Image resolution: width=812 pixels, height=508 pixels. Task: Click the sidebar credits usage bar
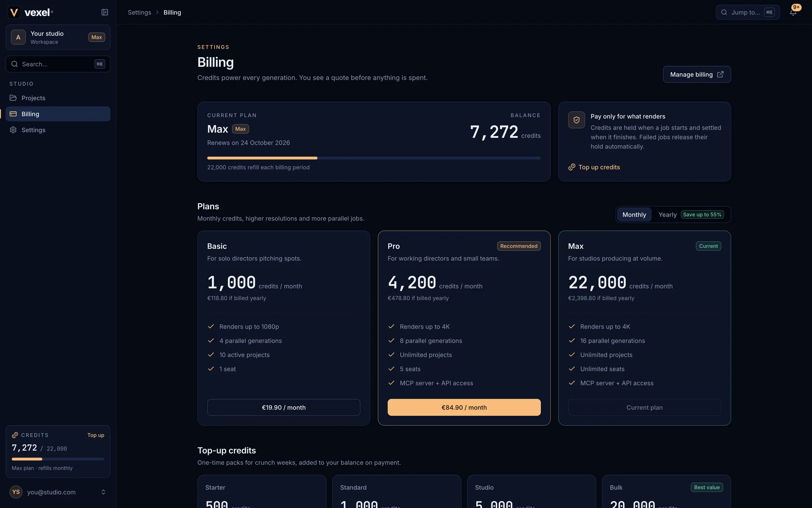coord(58,459)
